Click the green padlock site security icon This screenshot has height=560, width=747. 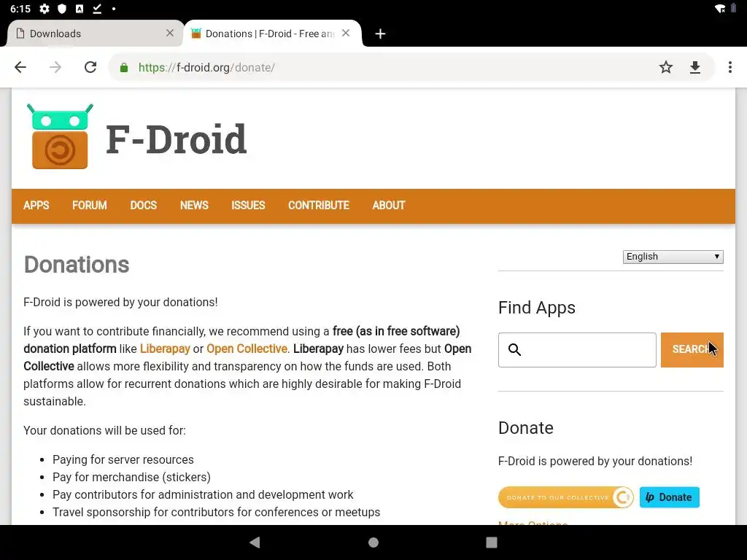124,68
